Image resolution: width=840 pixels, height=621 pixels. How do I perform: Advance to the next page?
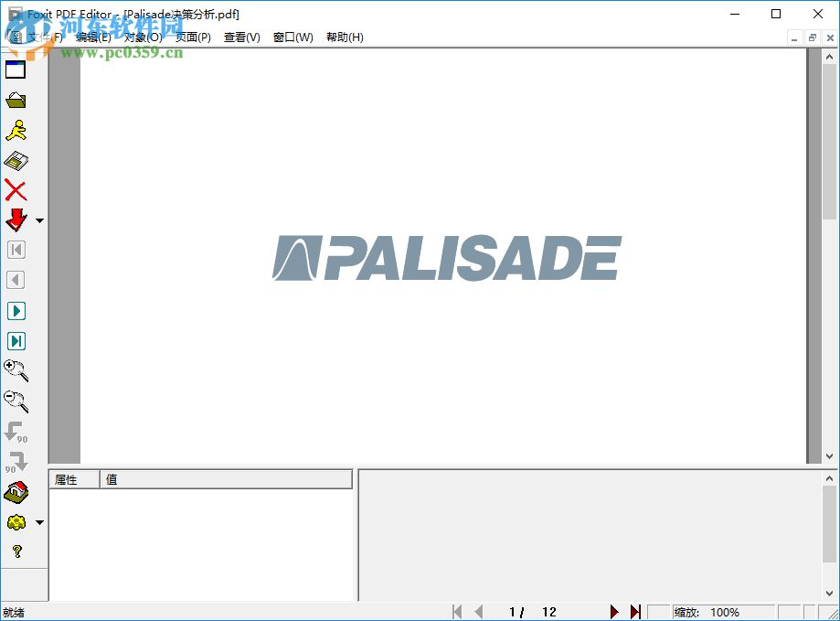click(x=614, y=612)
